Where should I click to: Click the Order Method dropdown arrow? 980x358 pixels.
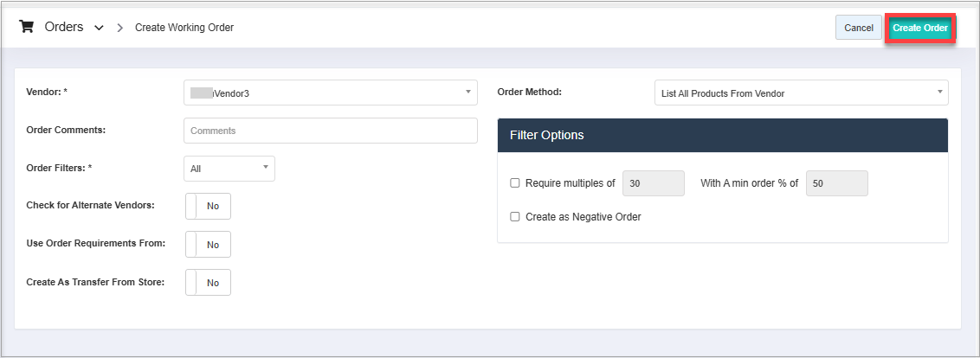(939, 92)
